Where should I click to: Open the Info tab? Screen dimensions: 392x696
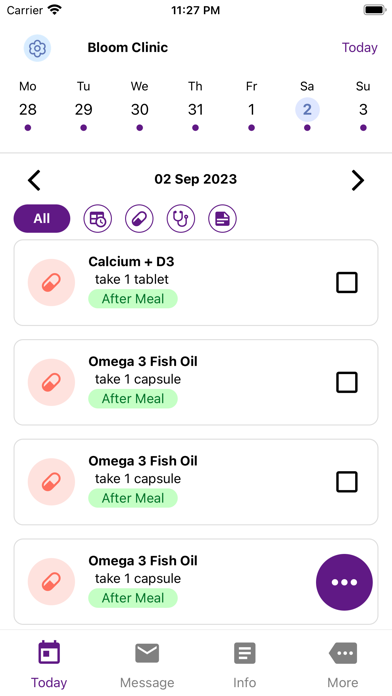coord(245,664)
